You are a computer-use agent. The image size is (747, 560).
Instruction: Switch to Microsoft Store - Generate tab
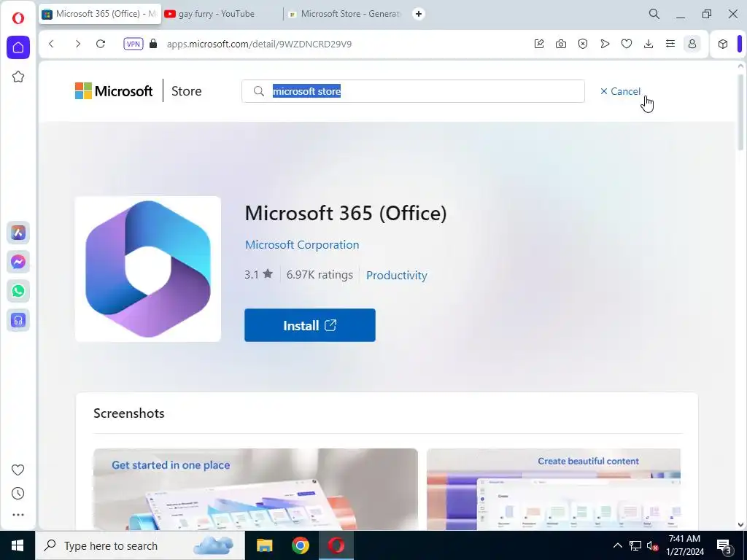[x=345, y=14]
